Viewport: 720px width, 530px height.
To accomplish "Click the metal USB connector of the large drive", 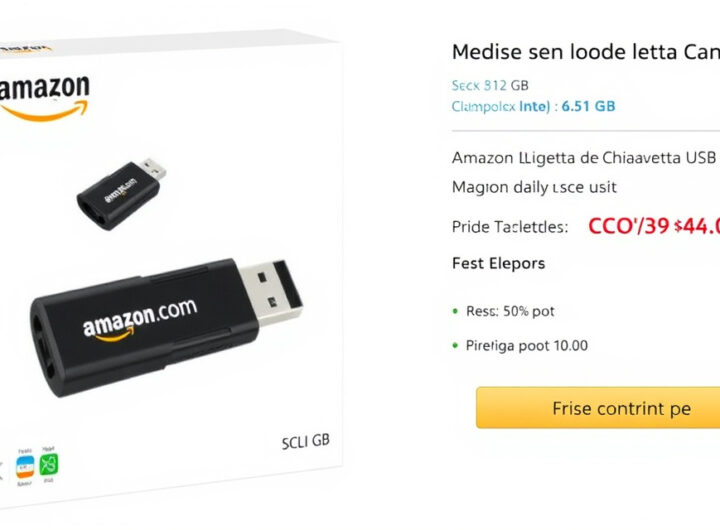I will point(271,292).
